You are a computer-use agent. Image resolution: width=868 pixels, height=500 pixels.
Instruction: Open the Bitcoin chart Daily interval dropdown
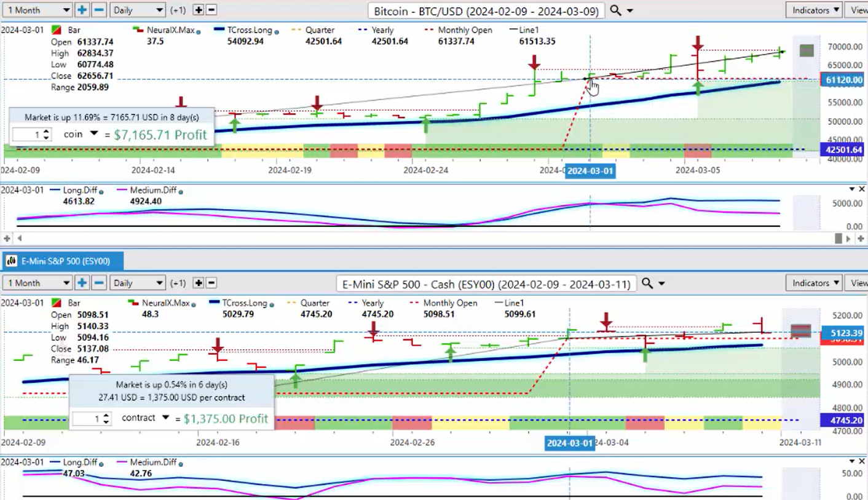[138, 10]
